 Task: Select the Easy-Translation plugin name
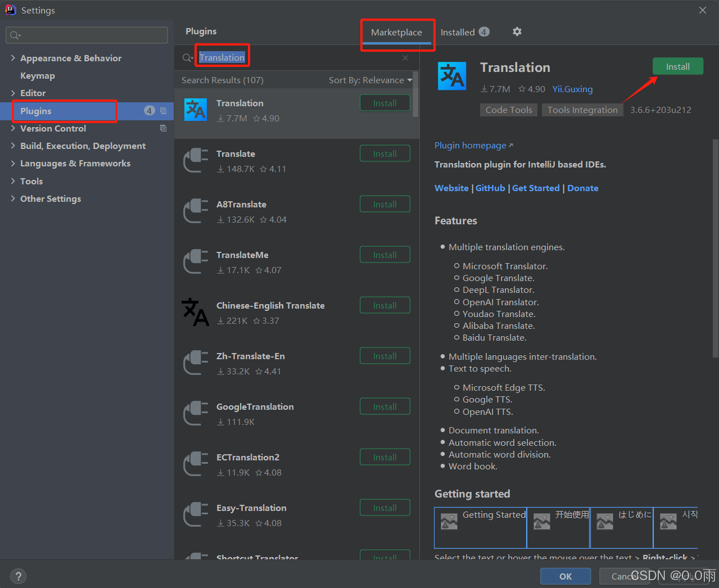251,508
